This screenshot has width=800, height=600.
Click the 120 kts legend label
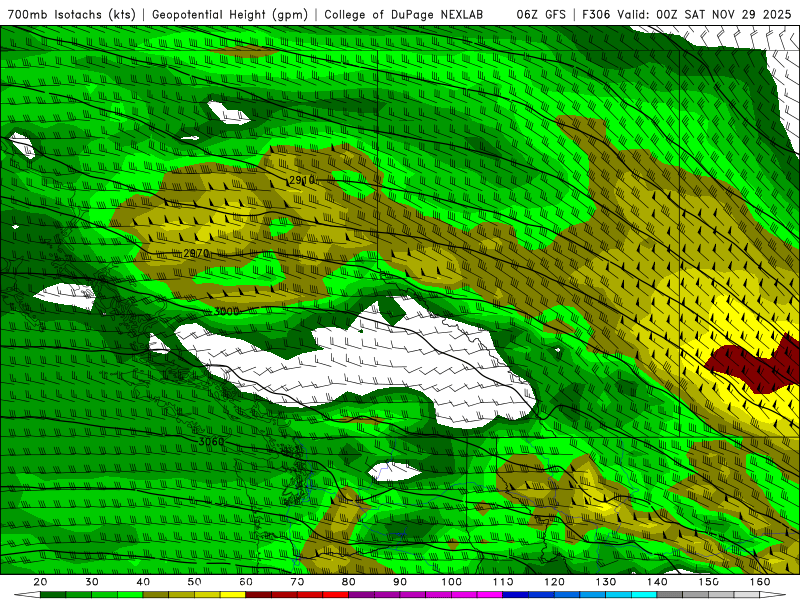click(x=554, y=582)
